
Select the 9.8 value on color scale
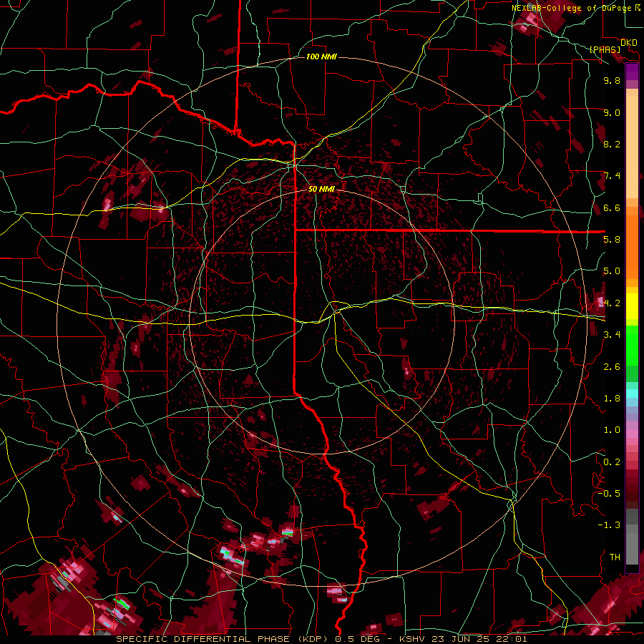[x=612, y=80]
